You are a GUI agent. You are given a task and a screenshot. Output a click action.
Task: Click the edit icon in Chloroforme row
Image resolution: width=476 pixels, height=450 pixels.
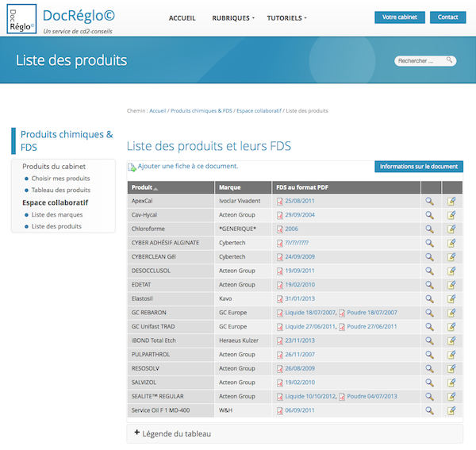coord(451,229)
